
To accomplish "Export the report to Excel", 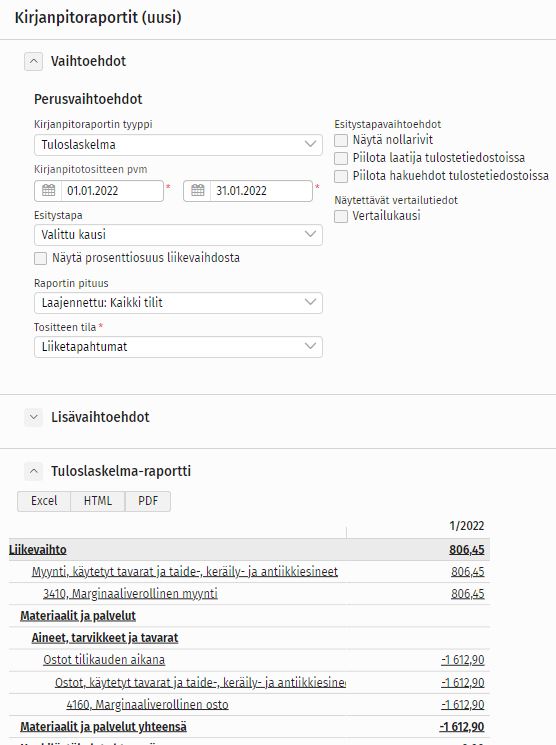I will coord(44,501).
